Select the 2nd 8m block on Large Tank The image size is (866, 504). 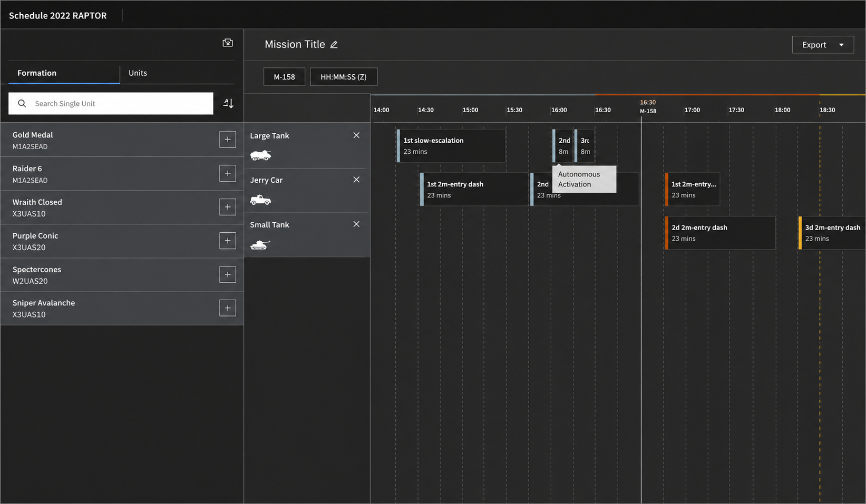click(562, 146)
